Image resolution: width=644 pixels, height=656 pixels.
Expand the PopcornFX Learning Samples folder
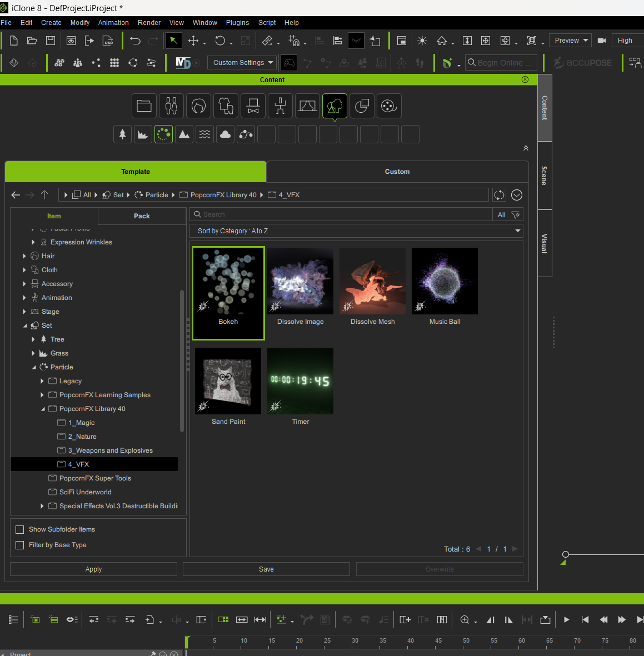[42, 395]
